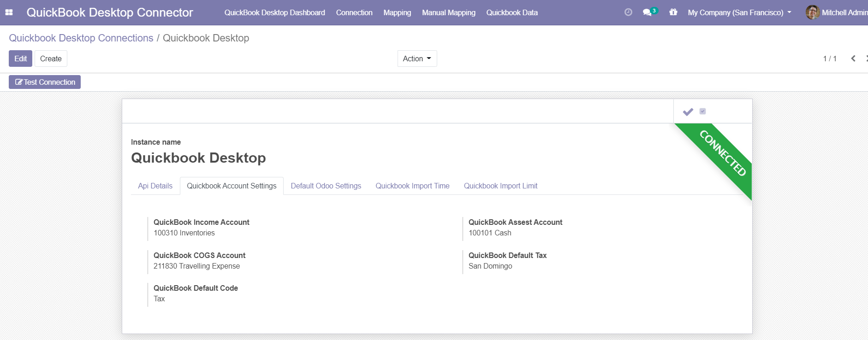Open QuickBook Desktop Dashboard menu

tap(274, 12)
